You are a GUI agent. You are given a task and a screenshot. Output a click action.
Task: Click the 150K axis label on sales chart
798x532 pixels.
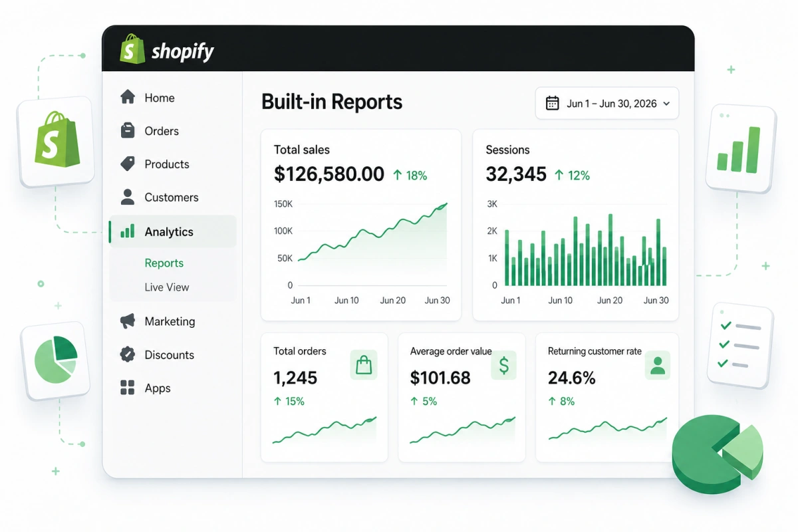point(283,204)
